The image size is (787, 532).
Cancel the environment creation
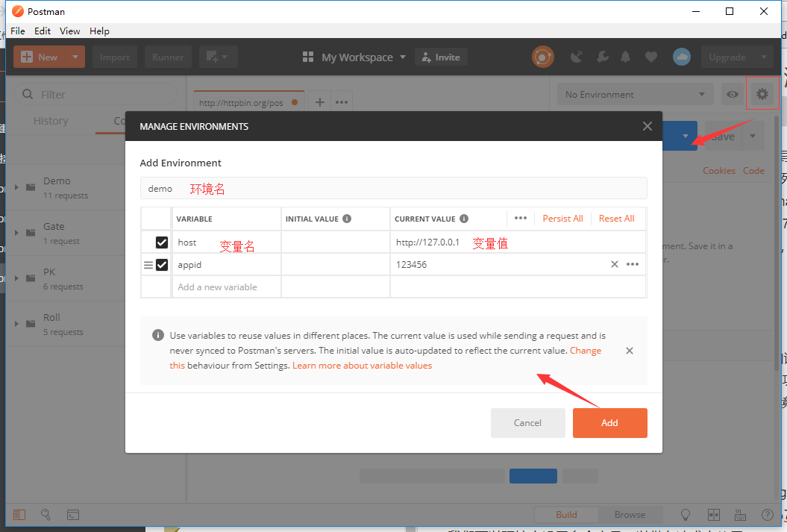click(527, 422)
